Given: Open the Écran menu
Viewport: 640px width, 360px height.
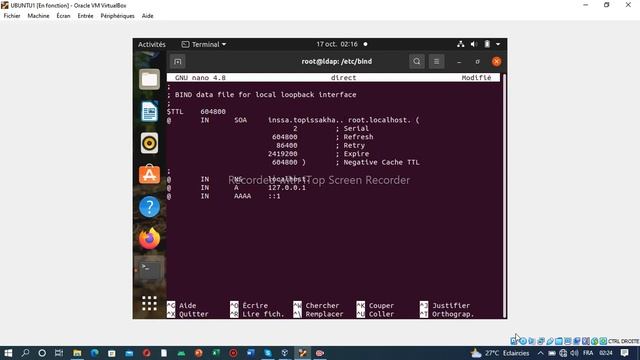Looking at the screenshot, I should click(x=63, y=16).
